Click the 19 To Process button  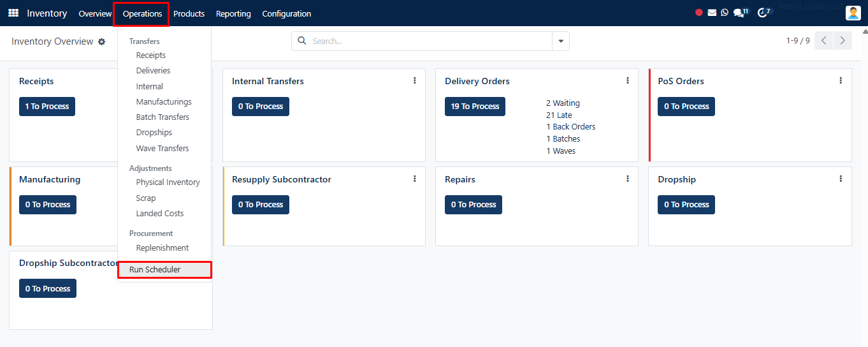point(475,107)
